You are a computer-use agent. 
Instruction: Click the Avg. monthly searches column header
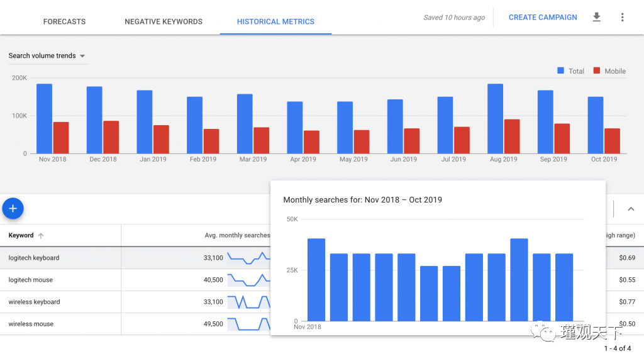[237, 235]
